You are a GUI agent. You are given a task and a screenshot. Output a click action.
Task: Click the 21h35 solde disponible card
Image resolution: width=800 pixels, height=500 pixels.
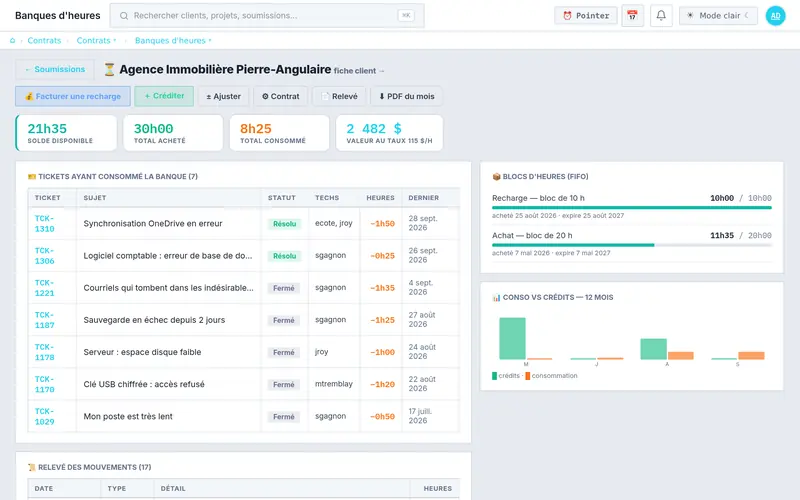coord(66,133)
